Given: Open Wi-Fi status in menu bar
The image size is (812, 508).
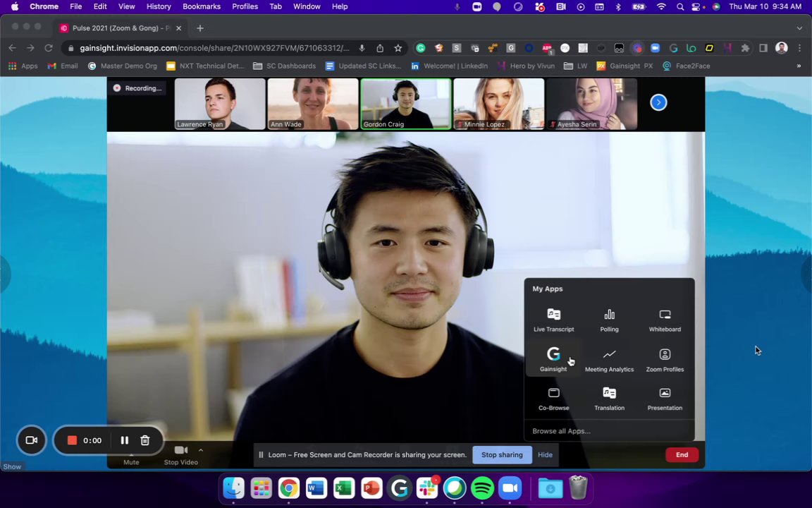Looking at the screenshot, I should click(x=660, y=7).
